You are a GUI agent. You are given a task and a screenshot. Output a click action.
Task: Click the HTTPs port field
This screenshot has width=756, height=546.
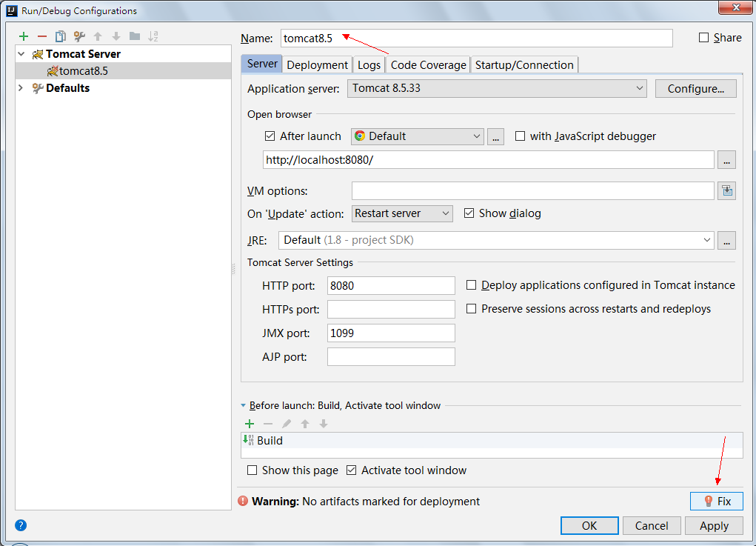391,309
